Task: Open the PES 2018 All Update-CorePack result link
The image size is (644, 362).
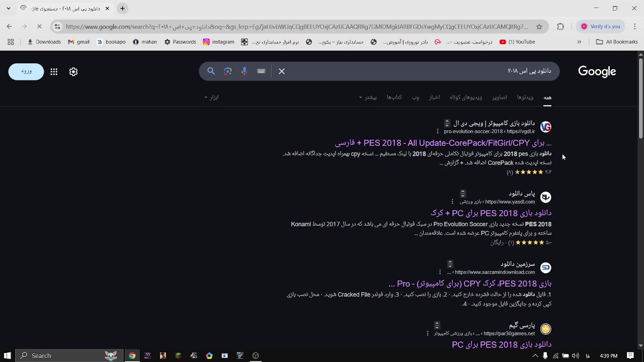Action: [443, 143]
